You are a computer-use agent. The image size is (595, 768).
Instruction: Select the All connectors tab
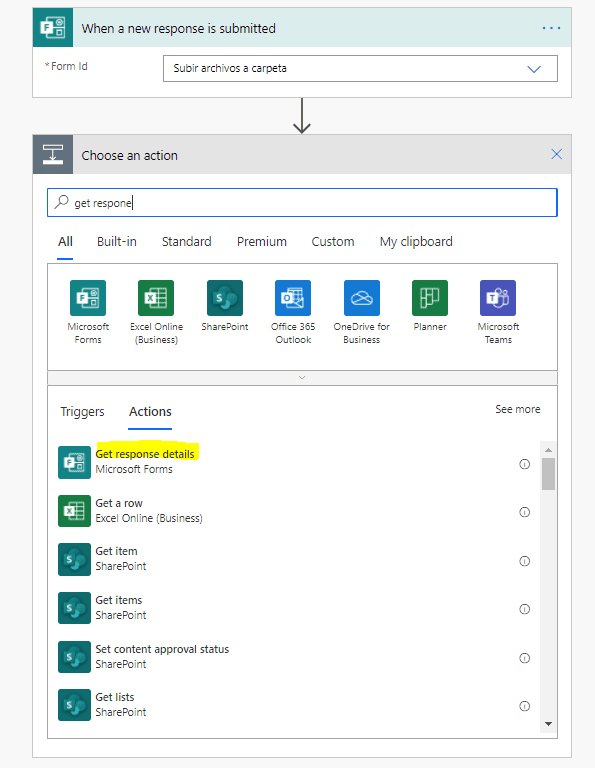pyautogui.click(x=65, y=241)
